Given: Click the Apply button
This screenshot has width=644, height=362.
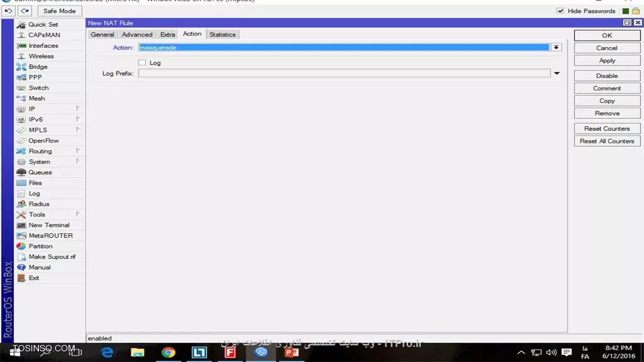Looking at the screenshot, I should (607, 60).
